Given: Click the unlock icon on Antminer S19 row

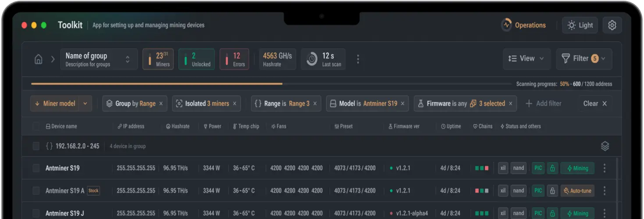Looking at the screenshot, I should coord(552,168).
